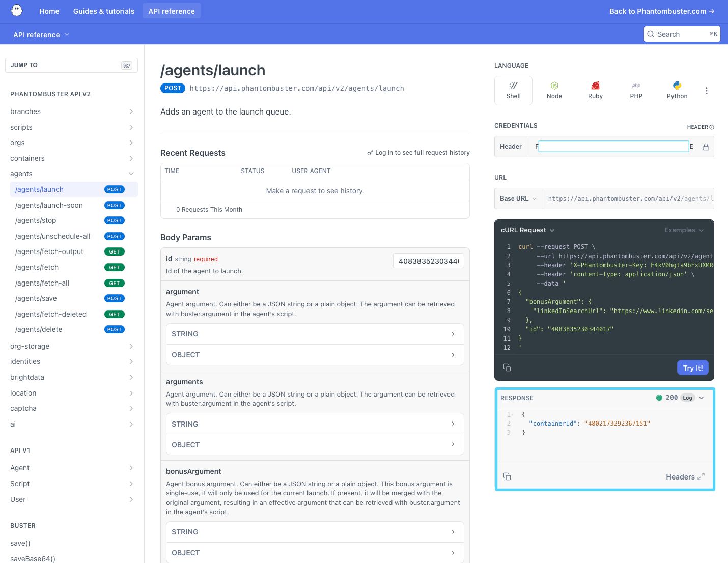Open /agents/stop endpoint
The image size is (728, 563).
click(74, 220)
